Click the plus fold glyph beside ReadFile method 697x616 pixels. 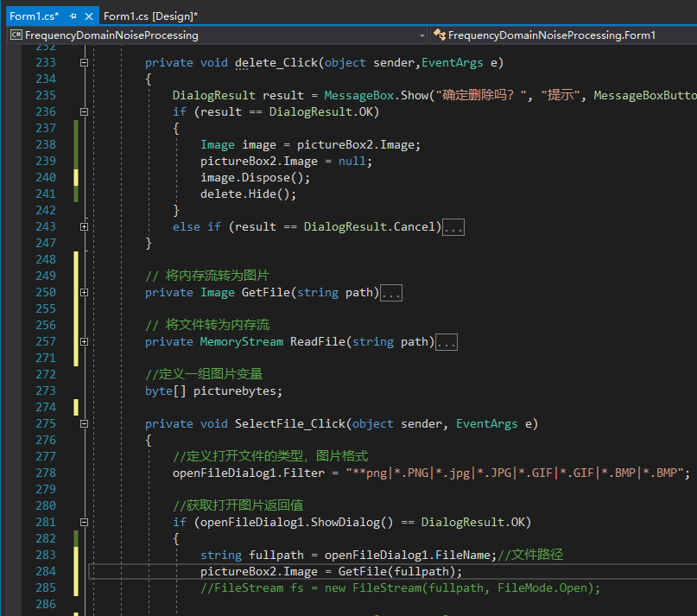83,341
